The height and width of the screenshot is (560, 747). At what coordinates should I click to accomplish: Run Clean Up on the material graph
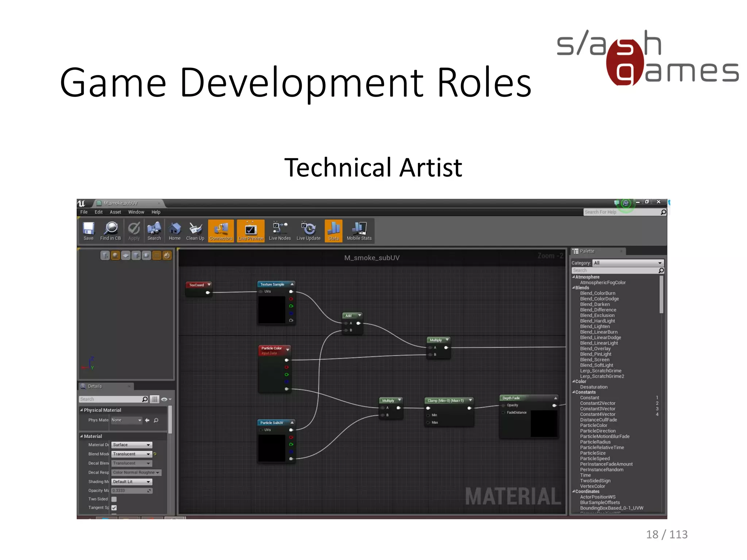pos(195,231)
